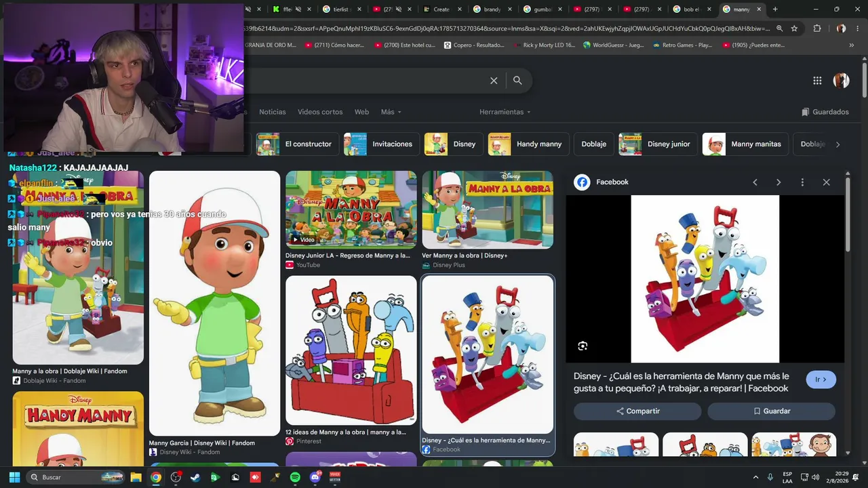The image size is (868, 488).
Task: Open Facebook post title link in preview
Action: click(x=682, y=382)
